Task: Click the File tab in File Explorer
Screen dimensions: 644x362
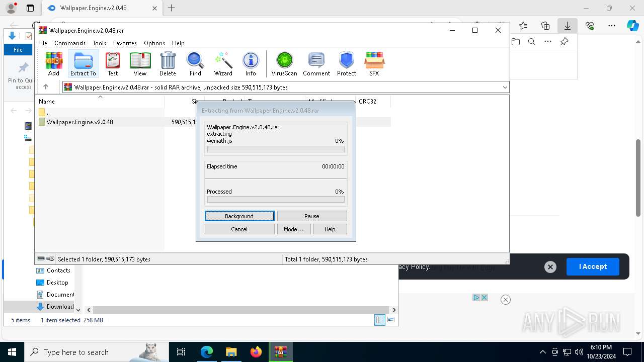Action: click(18, 50)
